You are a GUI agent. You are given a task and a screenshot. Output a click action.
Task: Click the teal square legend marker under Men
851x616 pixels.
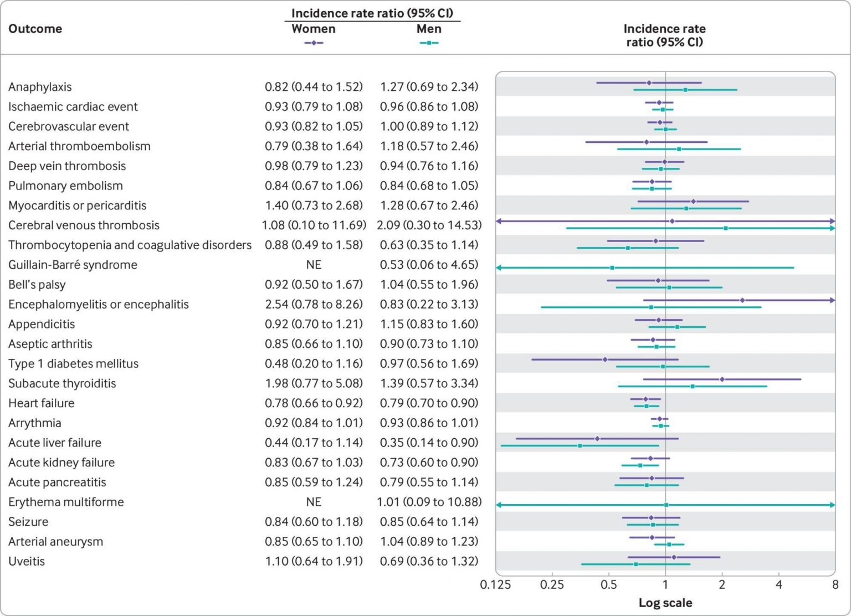[429, 43]
